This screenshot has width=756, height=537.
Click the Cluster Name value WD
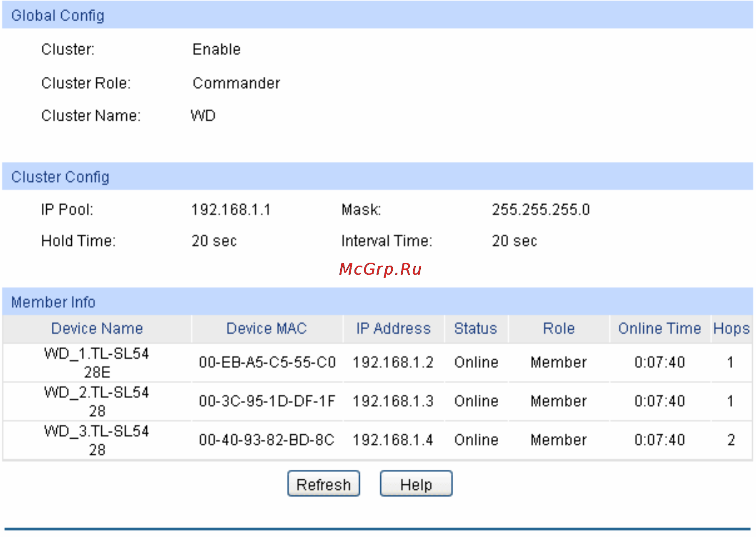203,115
